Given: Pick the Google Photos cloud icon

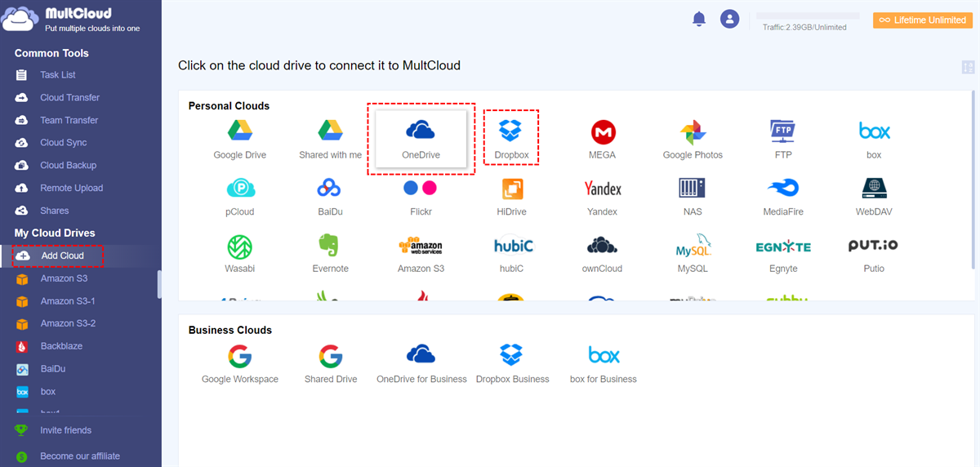Looking at the screenshot, I should point(693,131).
